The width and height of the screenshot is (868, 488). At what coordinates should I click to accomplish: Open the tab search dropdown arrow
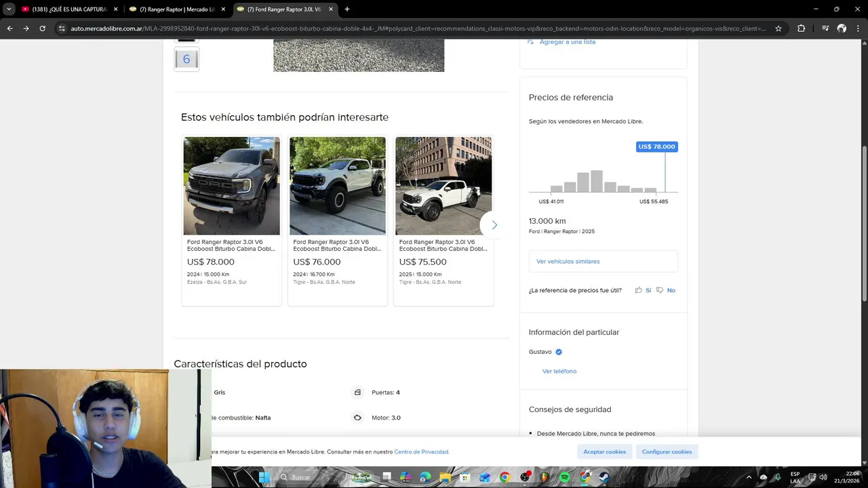coord(9,9)
